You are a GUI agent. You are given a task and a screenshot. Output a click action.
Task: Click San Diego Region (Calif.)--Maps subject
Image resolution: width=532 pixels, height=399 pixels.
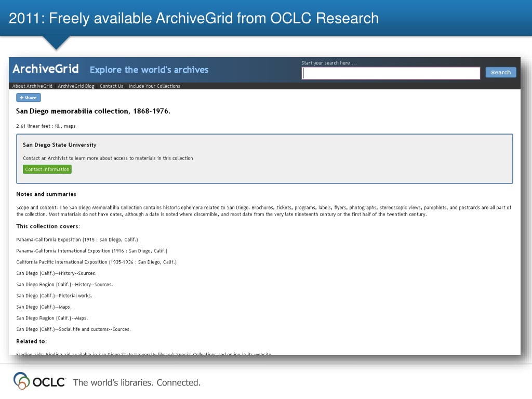52,318
